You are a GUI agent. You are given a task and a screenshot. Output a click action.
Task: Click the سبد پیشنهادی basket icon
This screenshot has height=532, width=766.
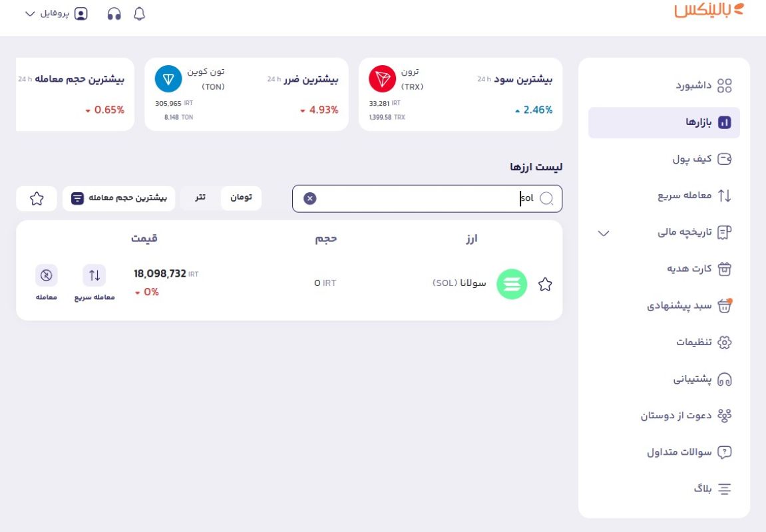pos(725,305)
